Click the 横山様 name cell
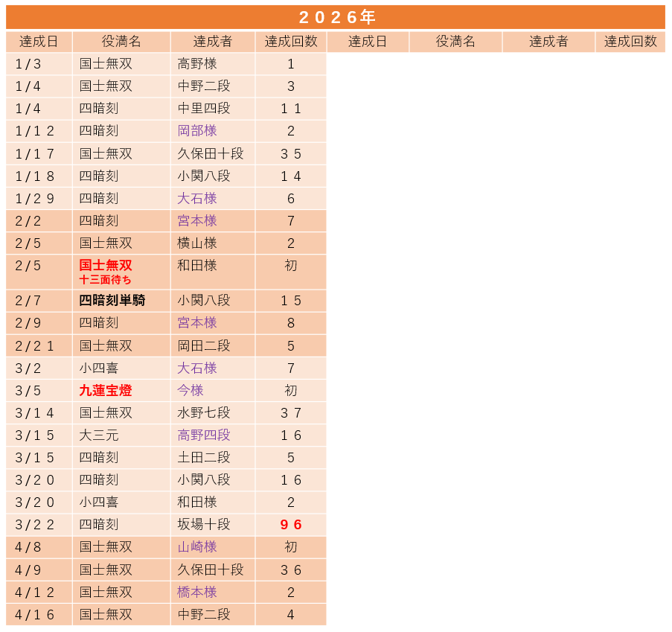 click(197, 243)
